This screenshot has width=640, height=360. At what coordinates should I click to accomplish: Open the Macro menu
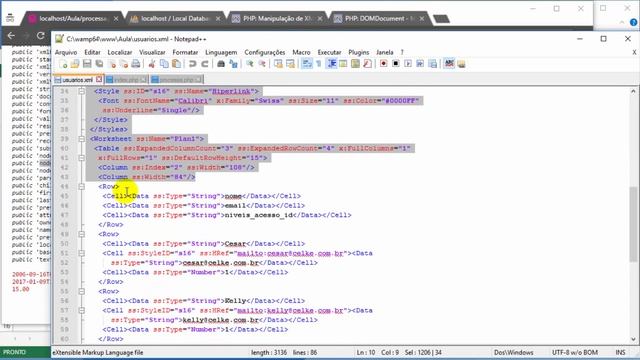301,53
